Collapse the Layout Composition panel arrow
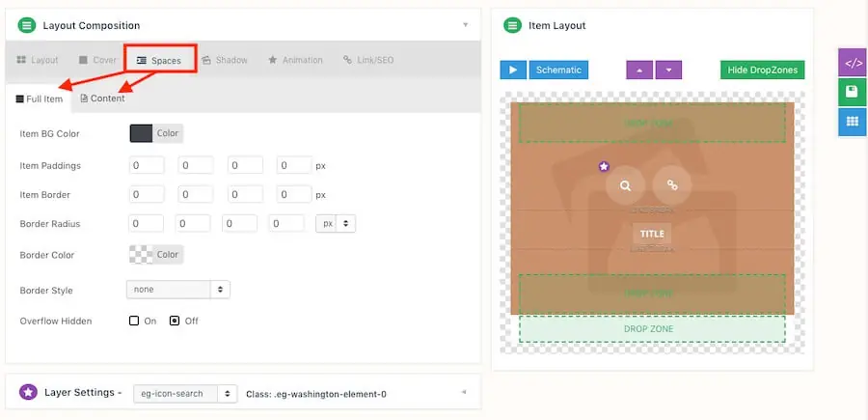Viewport: 868px width, 420px height. tap(465, 25)
